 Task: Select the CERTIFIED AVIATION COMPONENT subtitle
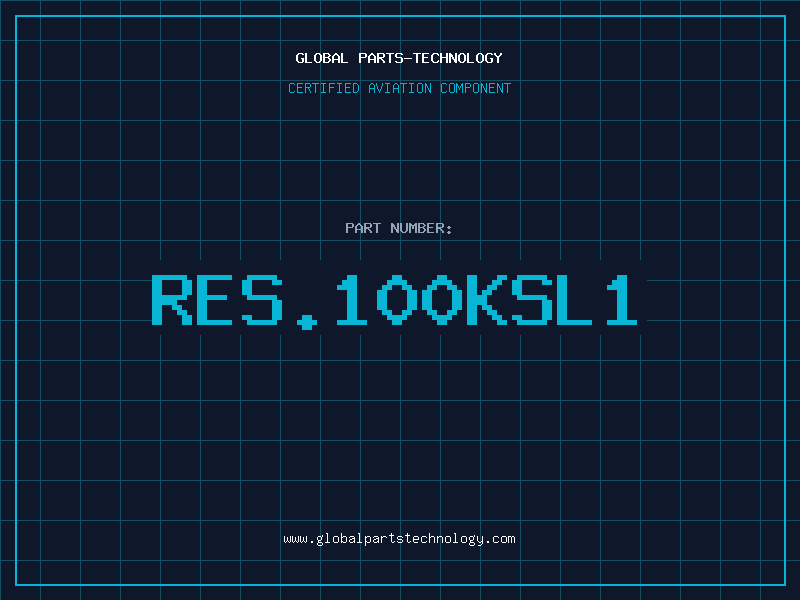point(399,88)
